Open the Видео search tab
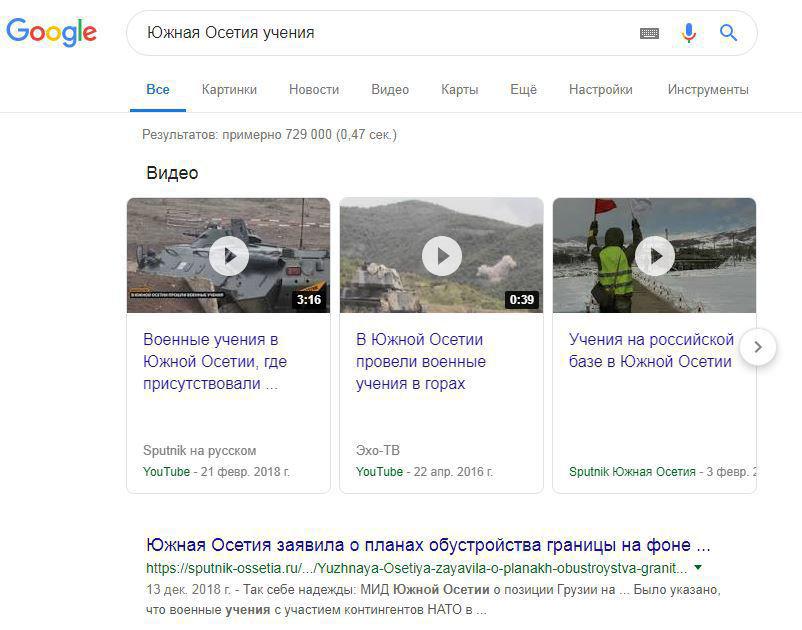This screenshot has height=630, width=802. pos(390,89)
